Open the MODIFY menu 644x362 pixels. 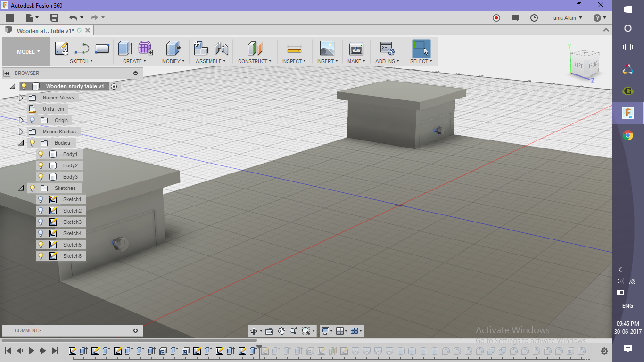[173, 61]
